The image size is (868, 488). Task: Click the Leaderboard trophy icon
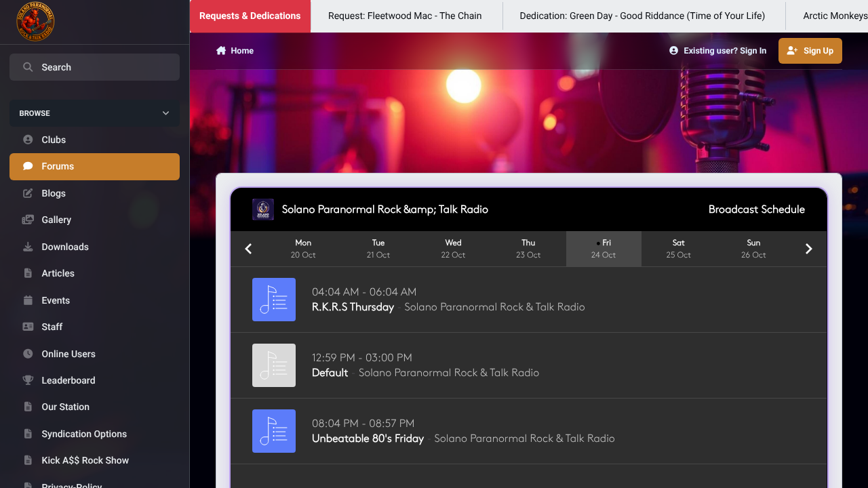(x=28, y=380)
